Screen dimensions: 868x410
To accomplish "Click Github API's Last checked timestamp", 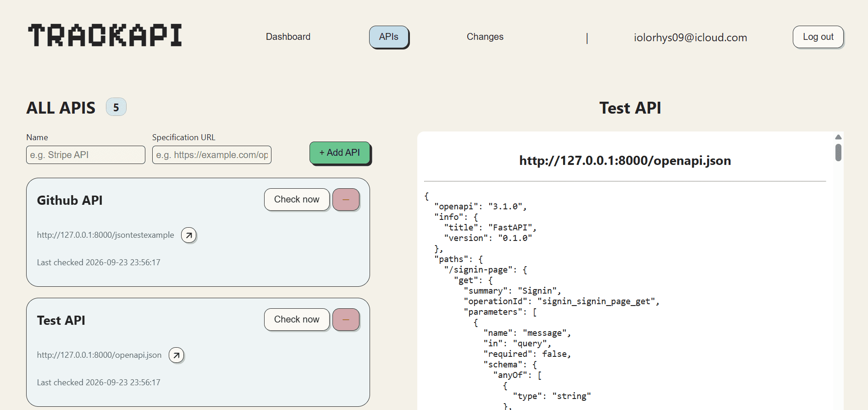I will [x=99, y=262].
